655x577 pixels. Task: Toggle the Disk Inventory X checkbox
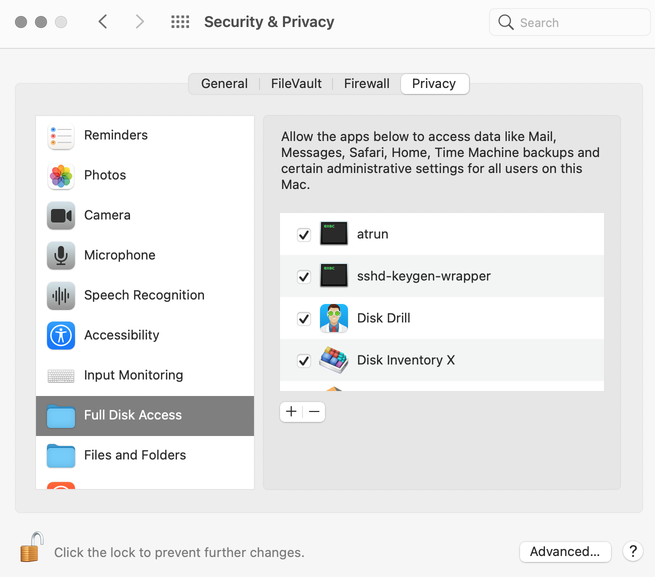[x=304, y=360]
